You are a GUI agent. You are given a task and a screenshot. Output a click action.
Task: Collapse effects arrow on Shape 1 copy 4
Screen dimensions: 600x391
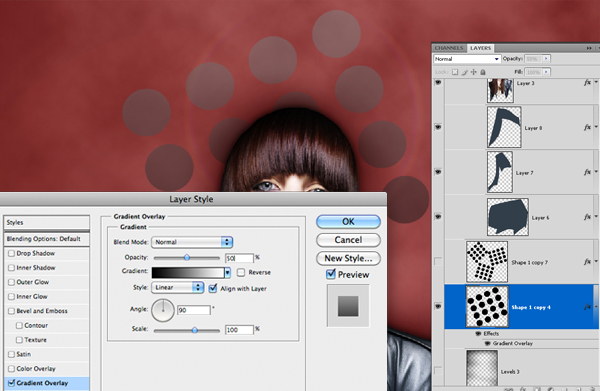tap(596, 307)
